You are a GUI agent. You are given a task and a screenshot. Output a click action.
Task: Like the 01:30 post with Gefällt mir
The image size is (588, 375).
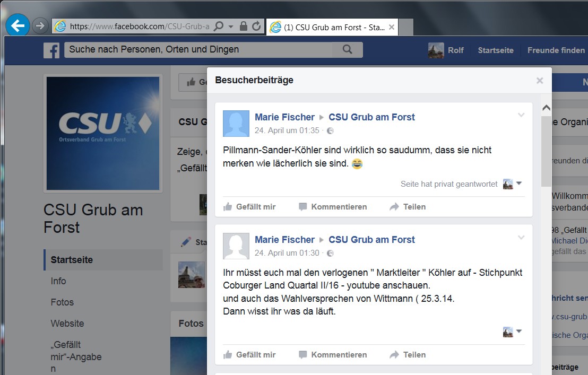pos(249,355)
